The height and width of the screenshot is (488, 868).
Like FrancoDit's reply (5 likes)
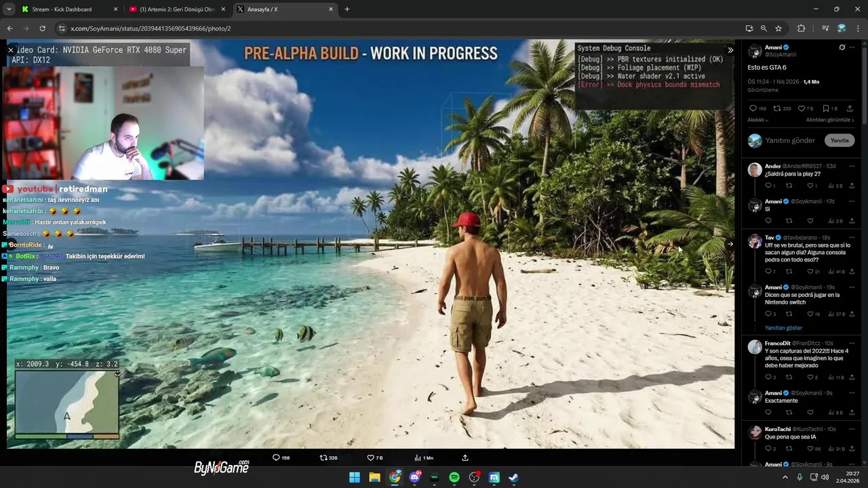pyautogui.click(x=810, y=377)
